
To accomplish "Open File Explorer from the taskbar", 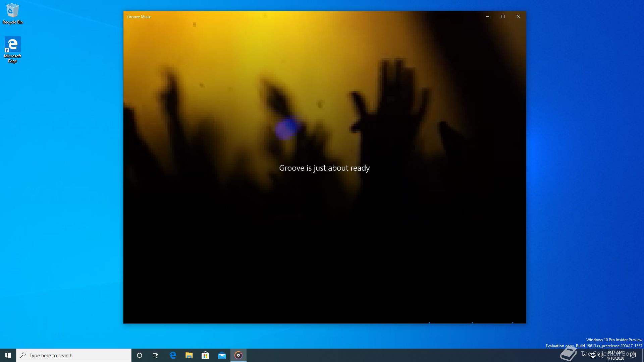I will tap(189, 355).
